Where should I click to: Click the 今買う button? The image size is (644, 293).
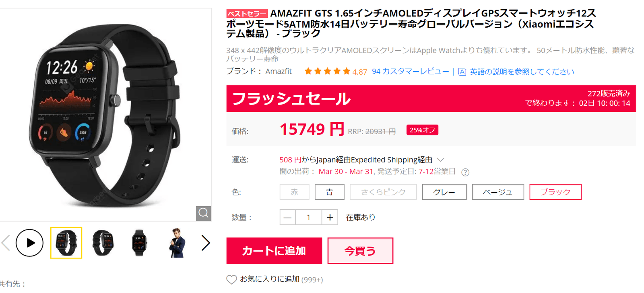(360, 251)
